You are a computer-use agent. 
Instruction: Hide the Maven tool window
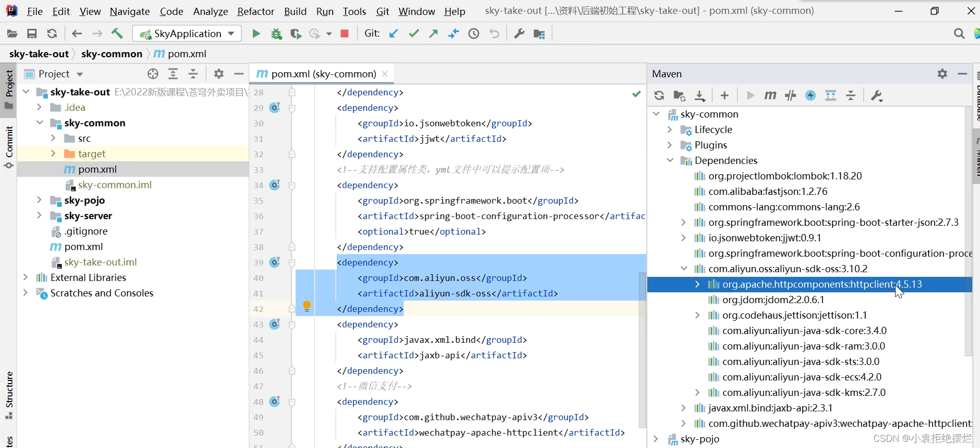962,74
